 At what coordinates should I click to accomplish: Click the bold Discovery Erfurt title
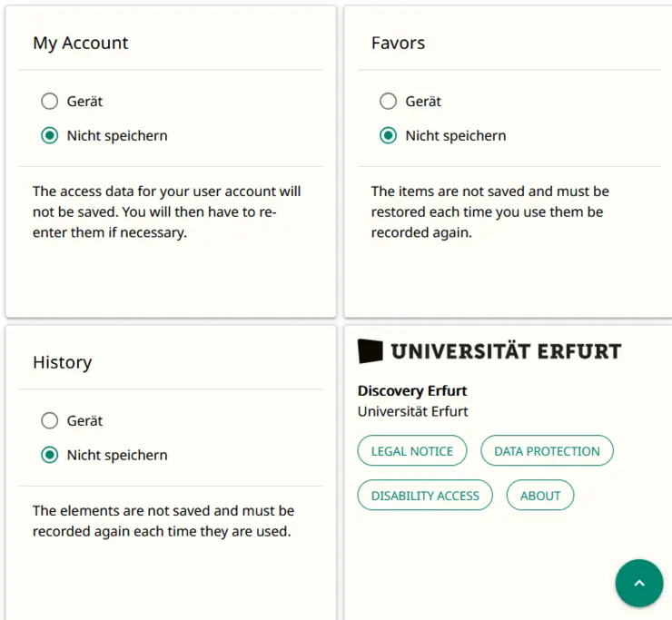pos(412,391)
